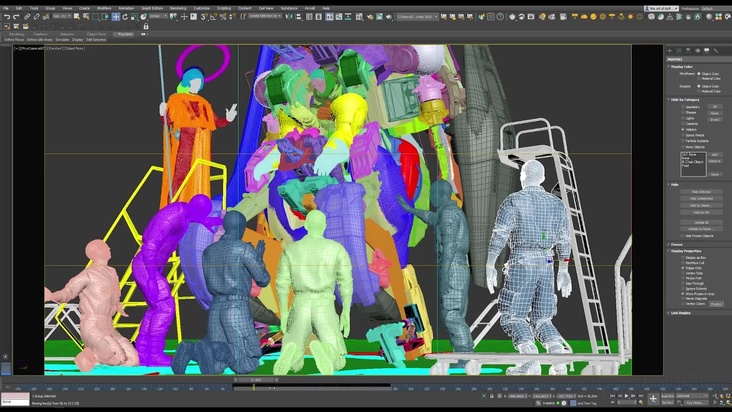Open the File menu
This screenshot has width=732, height=412.
click(6, 8)
